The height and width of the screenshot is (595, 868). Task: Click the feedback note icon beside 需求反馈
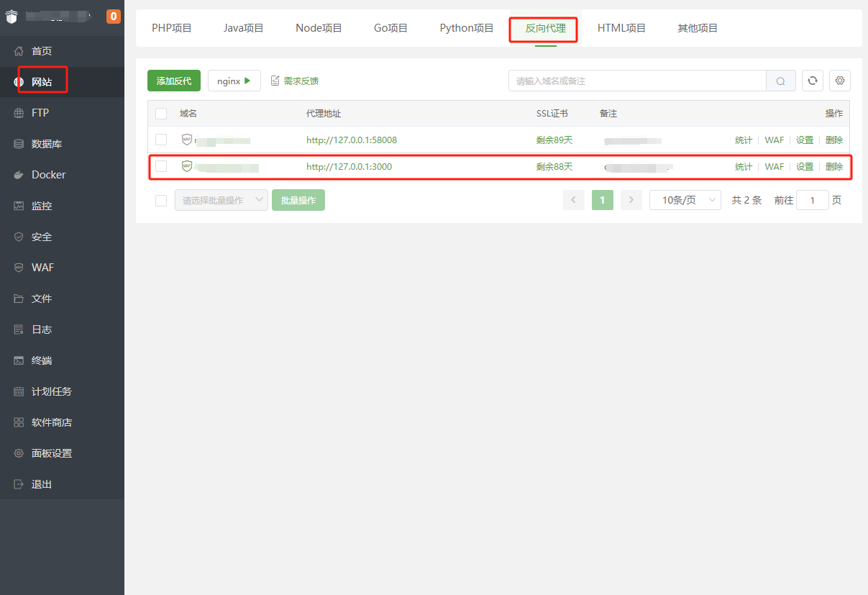pyautogui.click(x=275, y=81)
